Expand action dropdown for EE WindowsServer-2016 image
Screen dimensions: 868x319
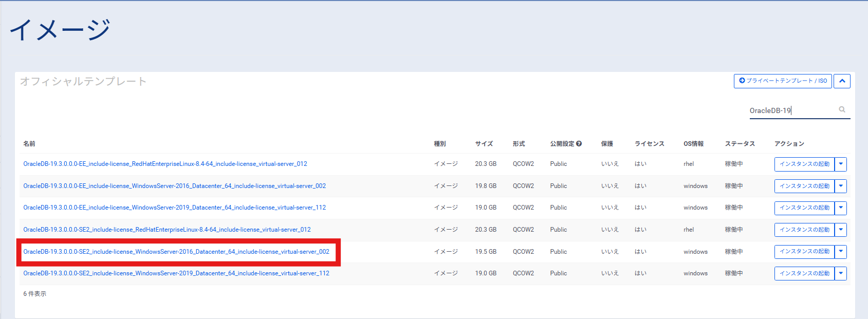(x=841, y=186)
